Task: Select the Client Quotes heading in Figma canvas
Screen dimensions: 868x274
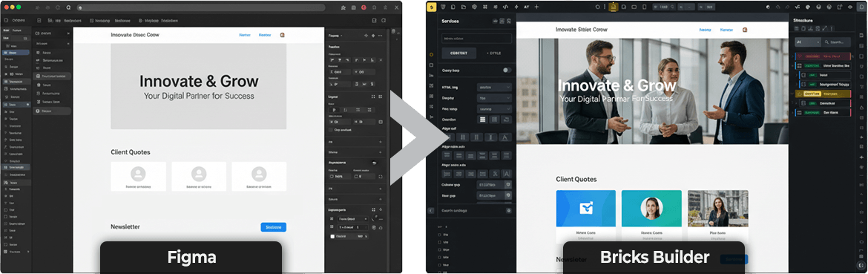Action: coord(130,152)
